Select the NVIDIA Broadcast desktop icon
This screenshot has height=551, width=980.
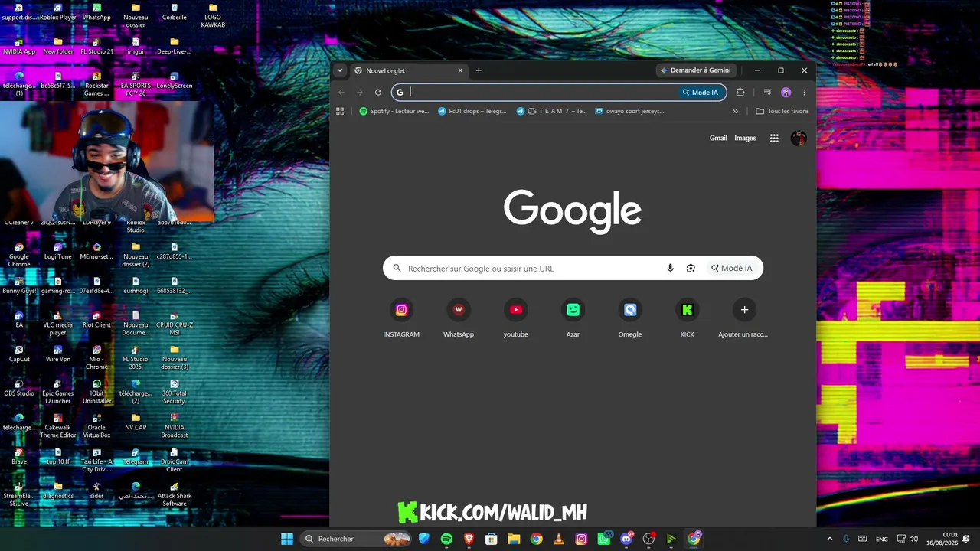(175, 426)
